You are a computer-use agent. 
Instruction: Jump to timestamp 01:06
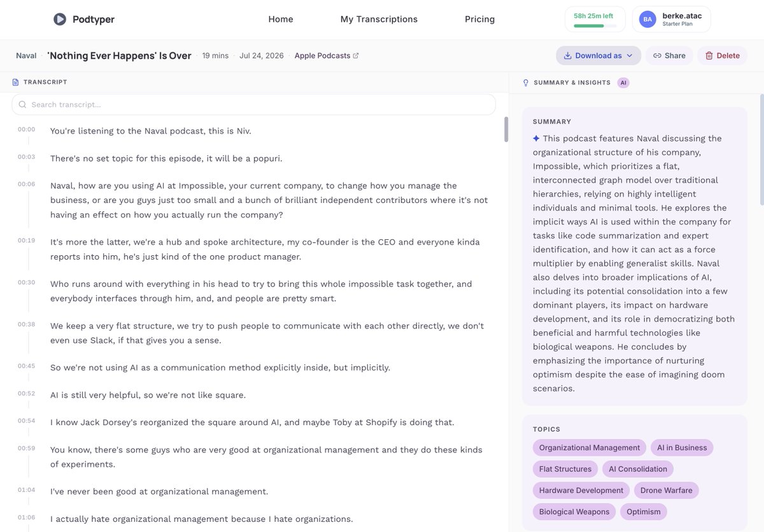click(x=26, y=518)
